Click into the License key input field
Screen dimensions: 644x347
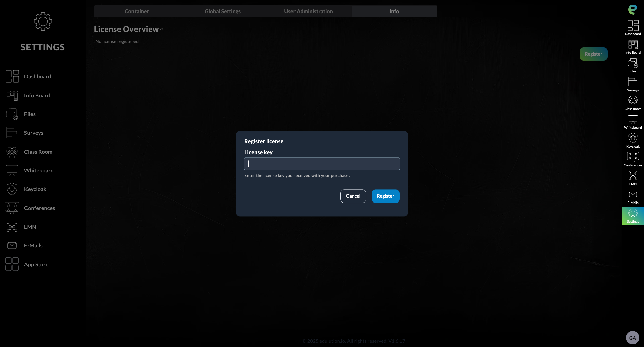[322, 164]
